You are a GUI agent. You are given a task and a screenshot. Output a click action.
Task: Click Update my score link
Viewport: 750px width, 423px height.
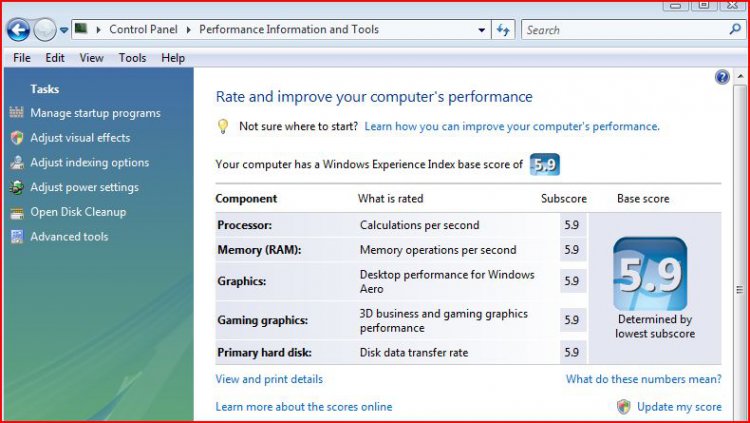[x=679, y=407]
